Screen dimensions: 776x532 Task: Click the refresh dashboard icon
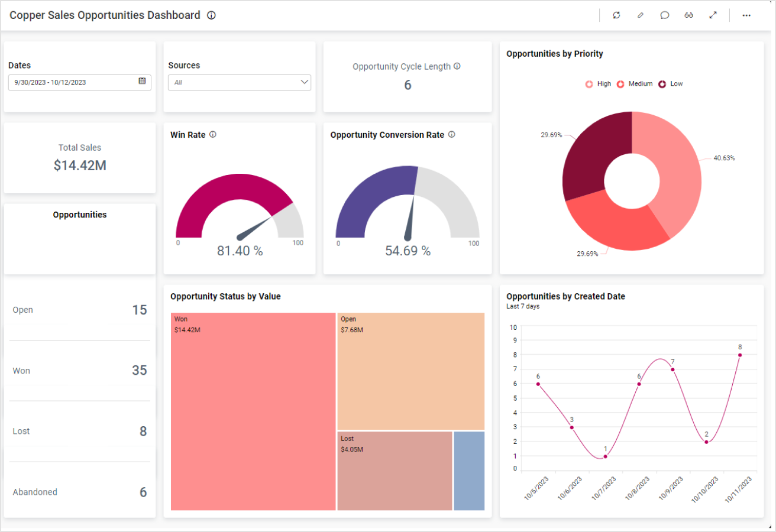(x=616, y=15)
